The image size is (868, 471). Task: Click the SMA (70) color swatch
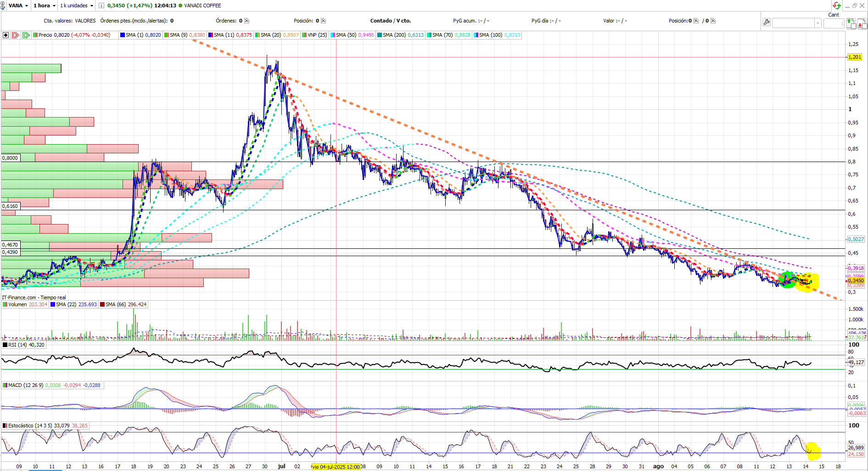click(429, 35)
